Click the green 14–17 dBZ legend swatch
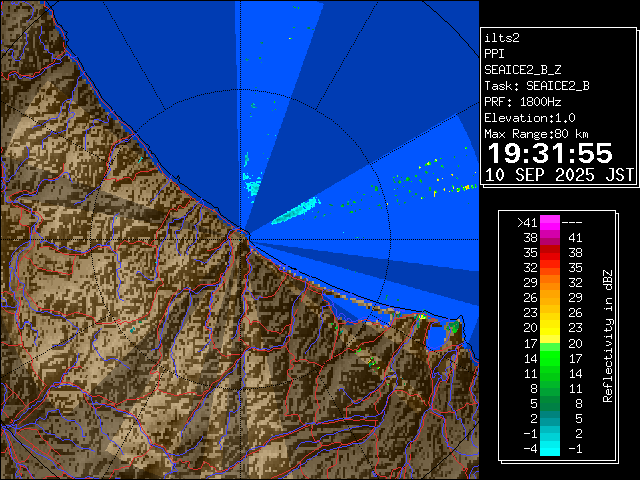The width and height of the screenshot is (640, 480). pos(550,357)
